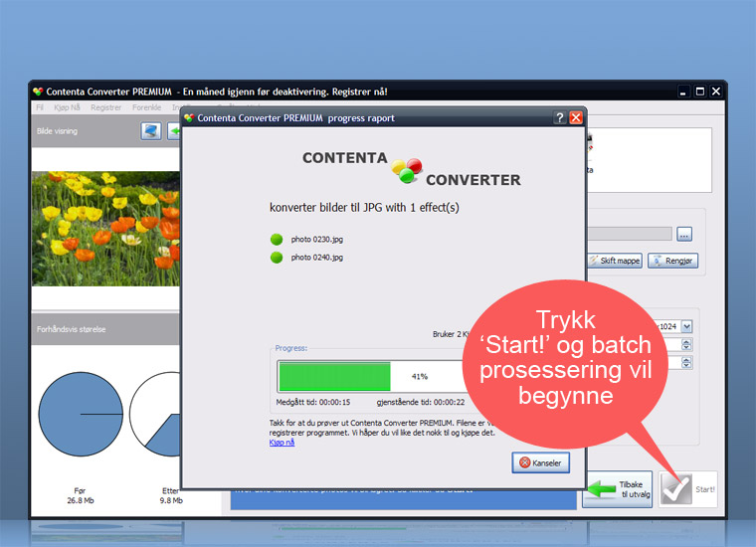Click green status dot for photo 0240.jpg
The image size is (756, 547).
[x=277, y=258]
